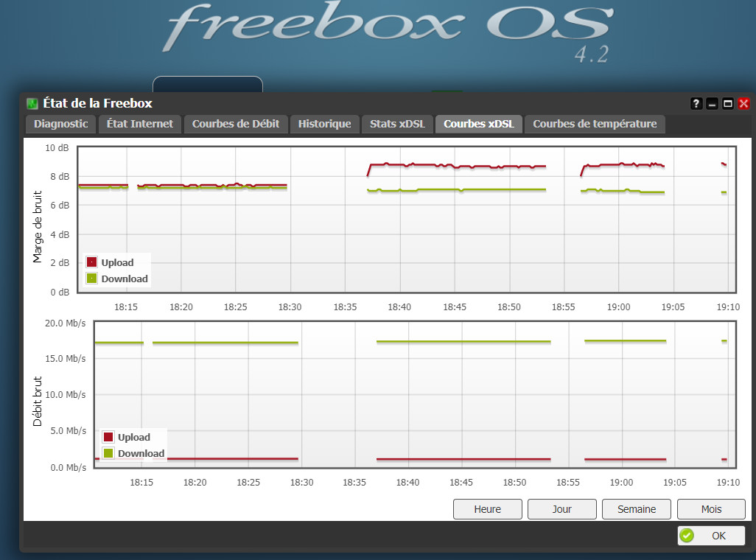Click the window title État de la Freebox
The image size is (756, 560).
click(x=97, y=103)
